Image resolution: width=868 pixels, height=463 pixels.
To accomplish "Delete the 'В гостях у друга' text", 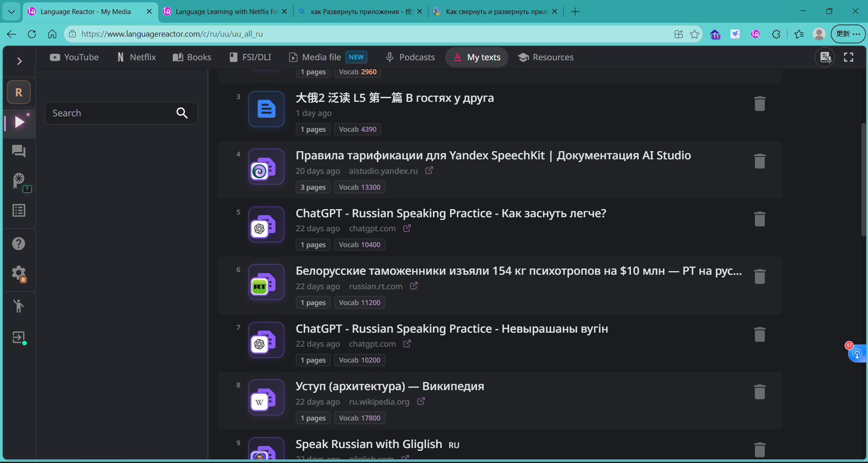I will click(x=760, y=104).
